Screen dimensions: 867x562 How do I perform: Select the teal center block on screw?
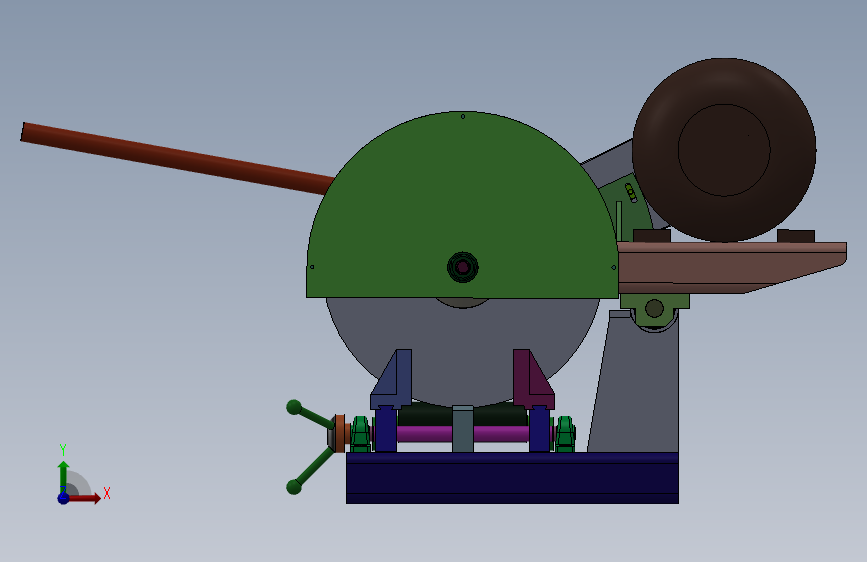click(x=463, y=429)
